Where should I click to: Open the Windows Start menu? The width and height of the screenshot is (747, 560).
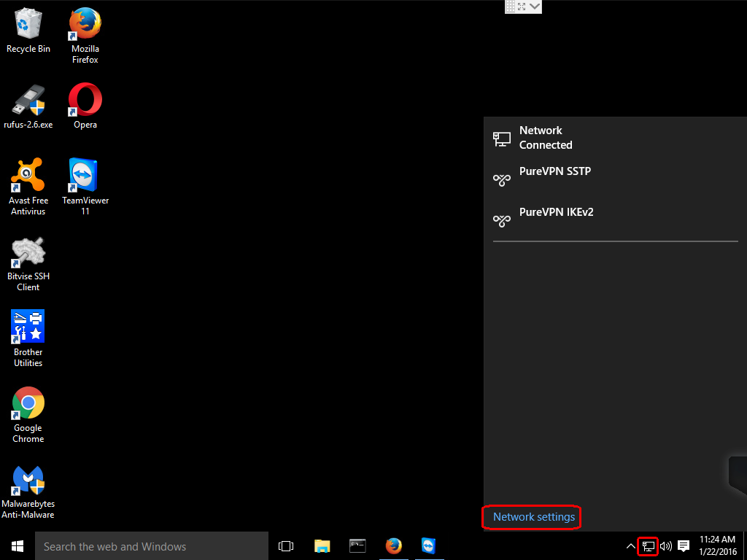tap(18, 546)
